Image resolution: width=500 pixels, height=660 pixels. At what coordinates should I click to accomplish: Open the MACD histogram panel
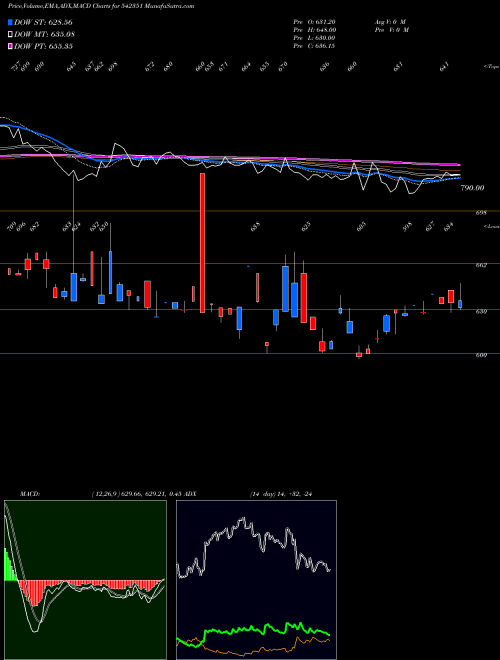point(85,580)
